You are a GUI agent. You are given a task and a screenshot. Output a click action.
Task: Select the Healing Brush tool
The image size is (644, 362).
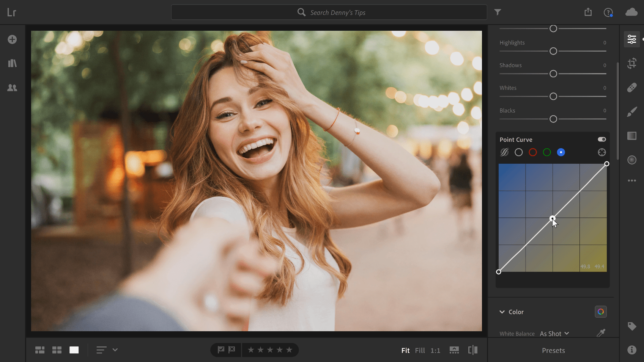tap(632, 88)
